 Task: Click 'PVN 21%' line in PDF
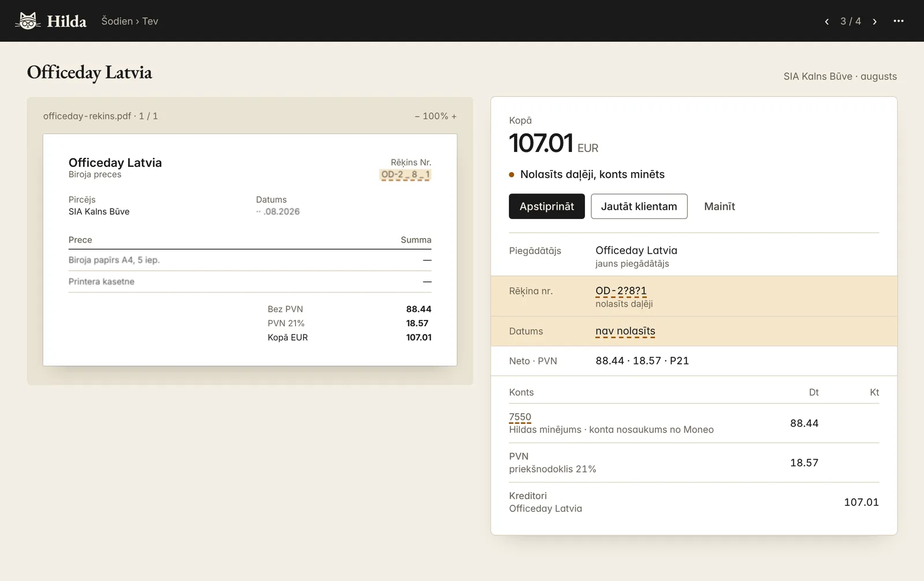coord(349,323)
